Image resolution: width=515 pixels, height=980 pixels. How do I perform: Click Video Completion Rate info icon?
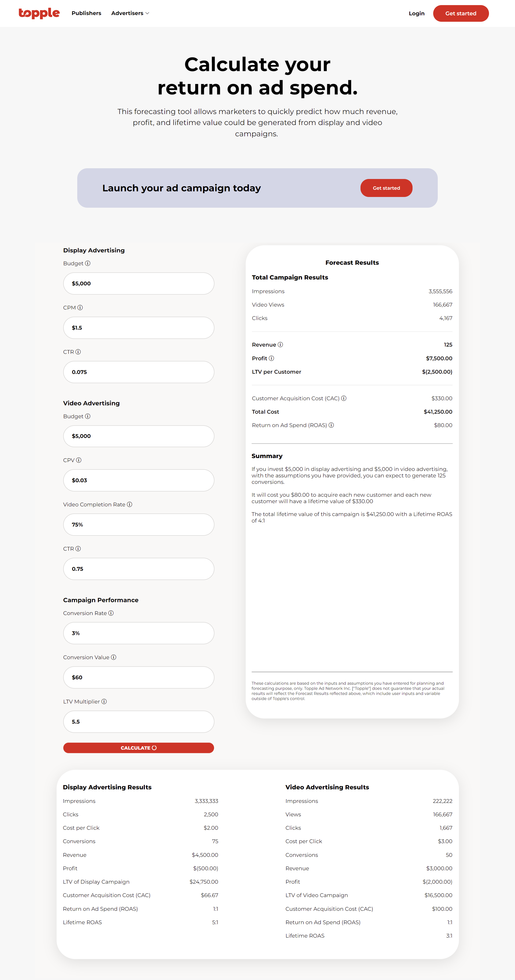130,504
